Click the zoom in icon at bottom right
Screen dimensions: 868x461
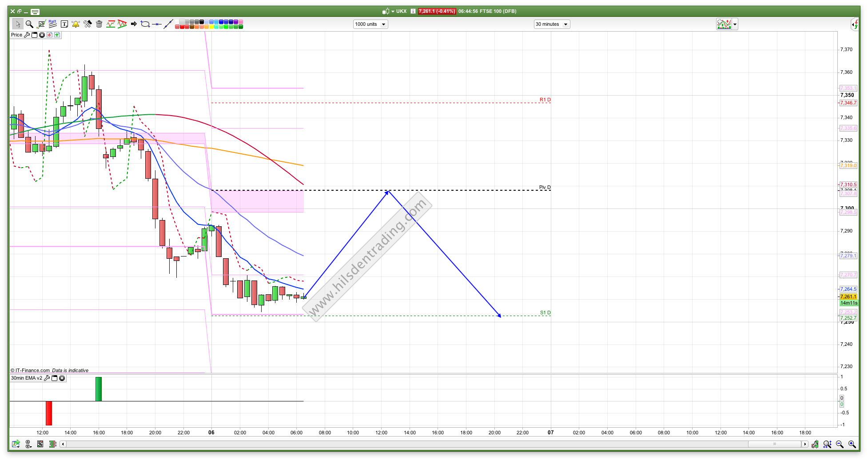[852, 444]
